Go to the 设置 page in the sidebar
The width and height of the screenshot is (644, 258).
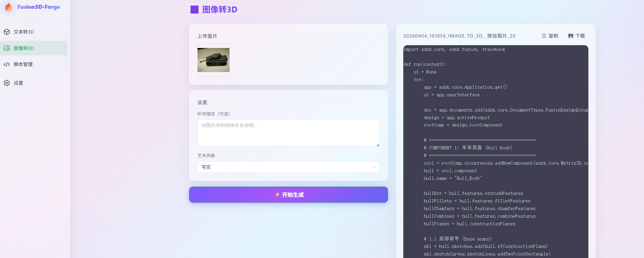18,83
